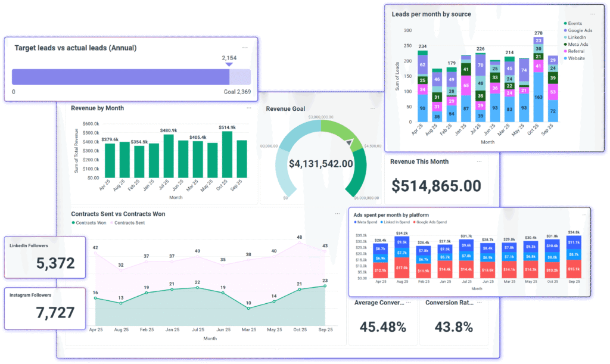610x364 pixels.
Task: Click the 2,154 triangle marker on leads bar
Action: (229, 64)
